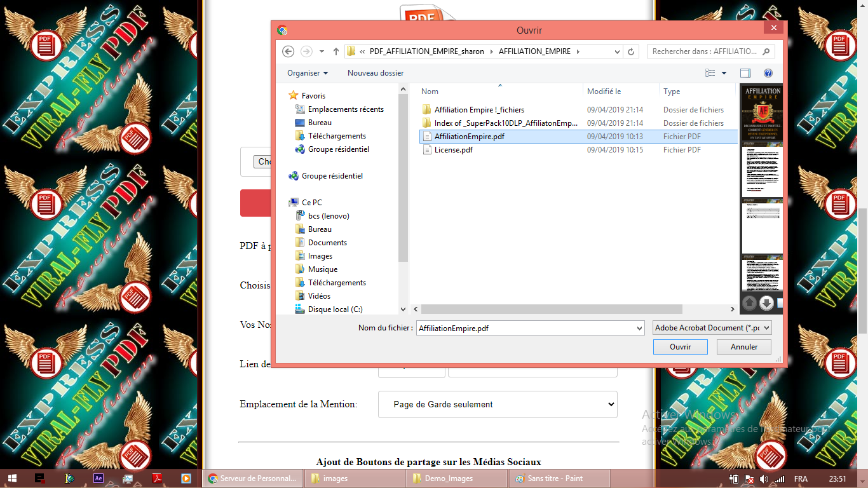Open the dialog Help icon
This screenshot has width=868, height=488.
pos(768,73)
